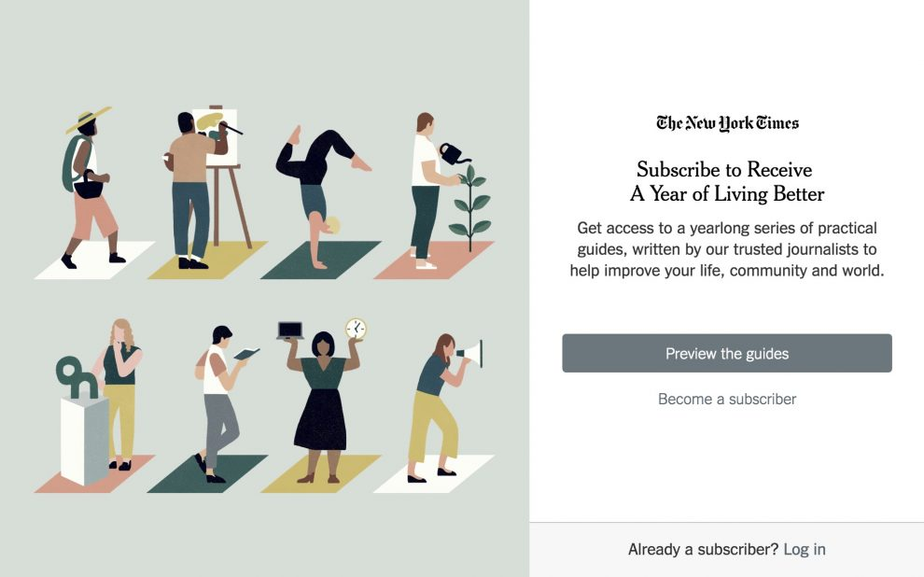This screenshot has height=577, width=924.
Task: Click the Already a subscriber text
Action: coord(703,549)
